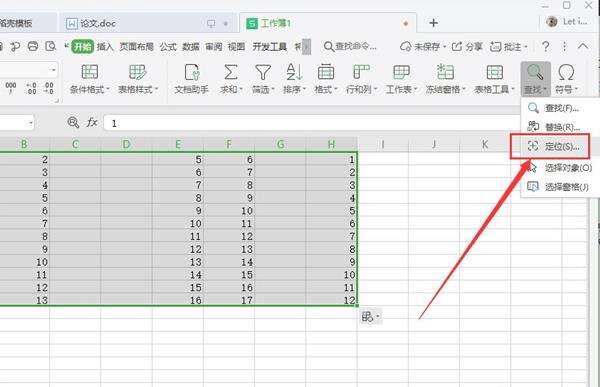600x387 pixels.
Task: Open the Conditional Formatting (条件格式) menu
Action: click(90, 79)
